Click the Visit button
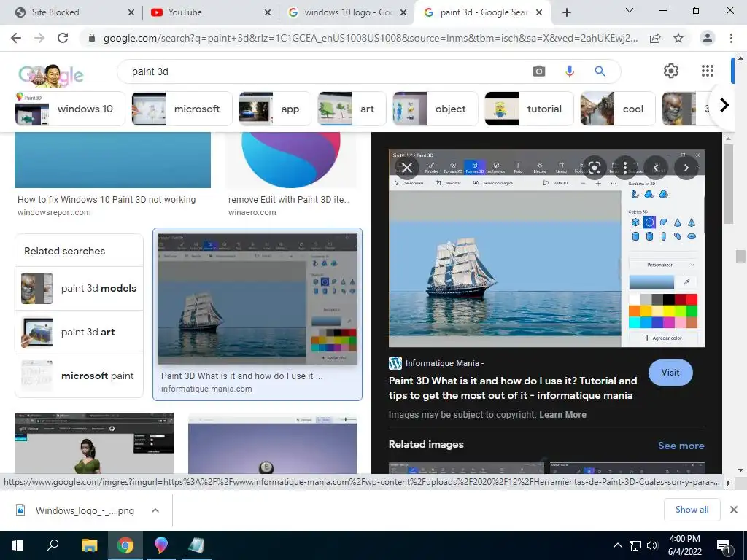This screenshot has height=560, width=747. pyautogui.click(x=670, y=373)
